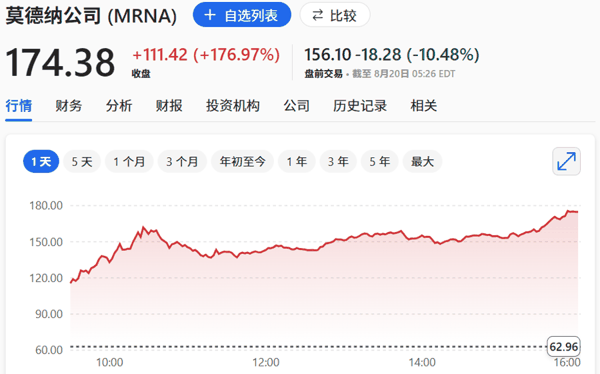Select the 1 个月 time range
This screenshot has height=374, width=600.
pyautogui.click(x=129, y=162)
